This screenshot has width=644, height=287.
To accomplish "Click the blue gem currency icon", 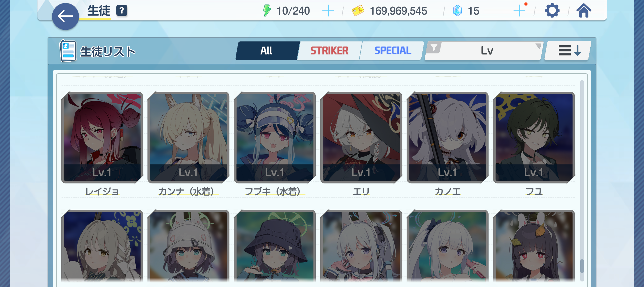I will point(457,11).
